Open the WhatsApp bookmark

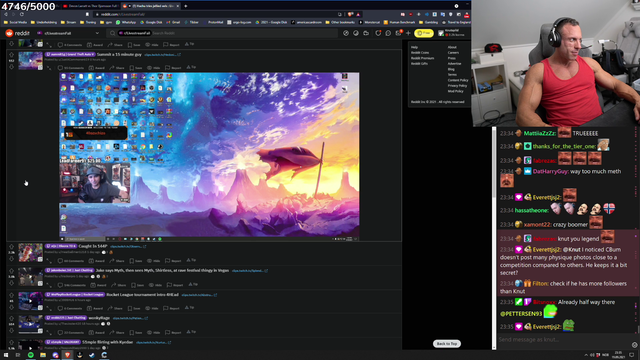pyautogui.click(x=126, y=22)
